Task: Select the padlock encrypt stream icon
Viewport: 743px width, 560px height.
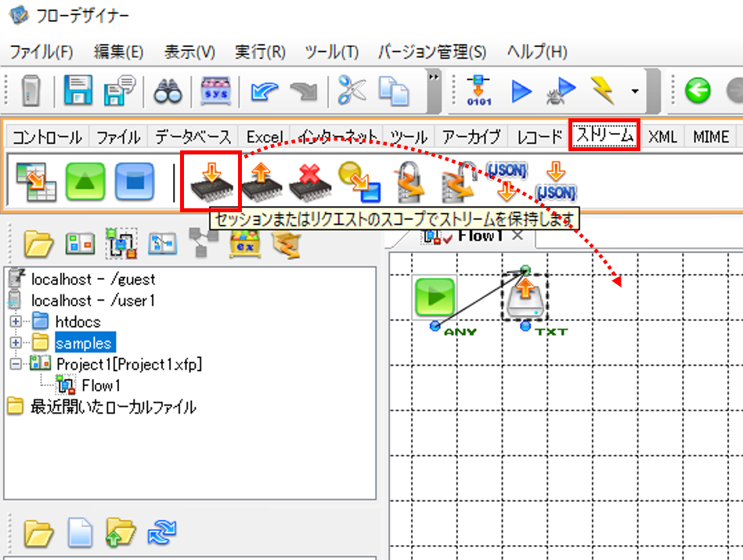Action: [409, 182]
